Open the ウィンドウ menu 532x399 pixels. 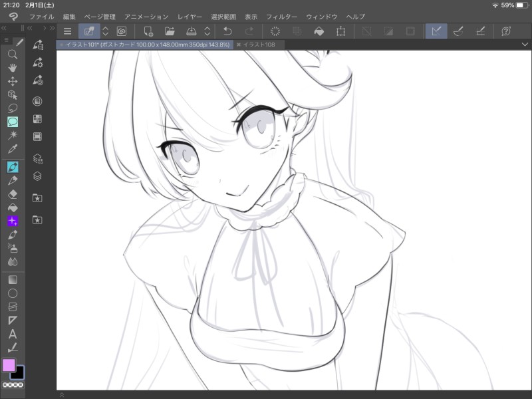tap(322, 17)
